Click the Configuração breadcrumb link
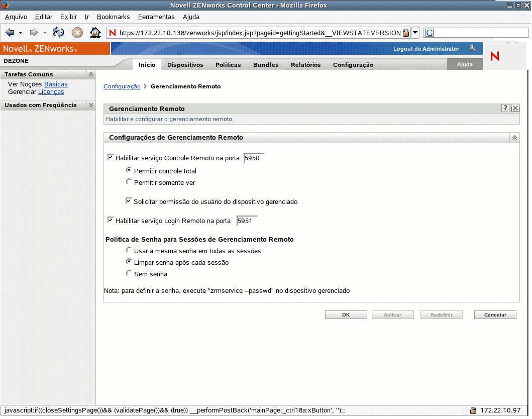The width and height of the screenshot is (532, 419). coord(122,86)
